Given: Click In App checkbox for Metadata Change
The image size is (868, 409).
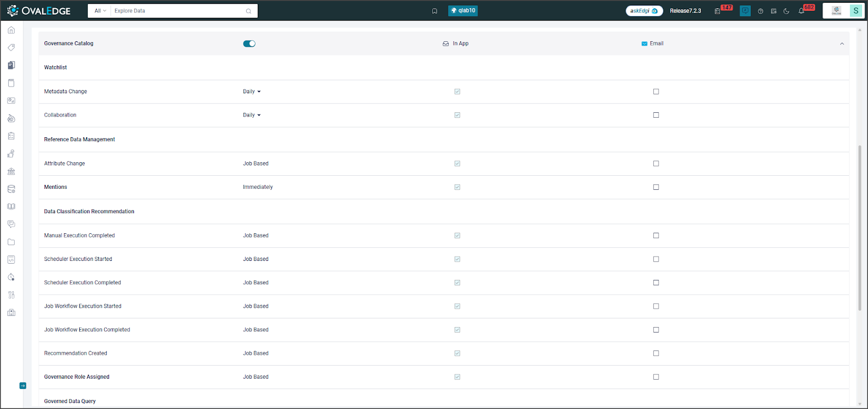Looking at the screenshot, I should tap(457, 92).
